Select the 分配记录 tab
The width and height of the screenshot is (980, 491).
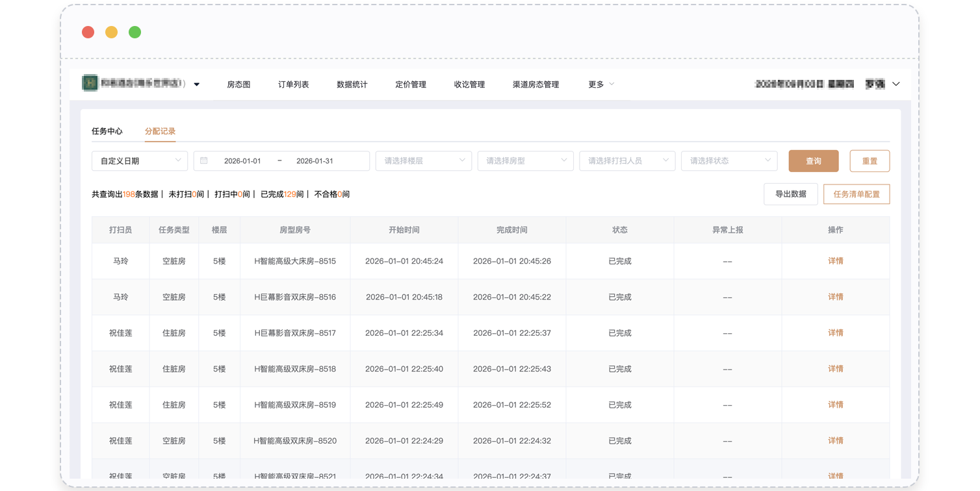161,131
